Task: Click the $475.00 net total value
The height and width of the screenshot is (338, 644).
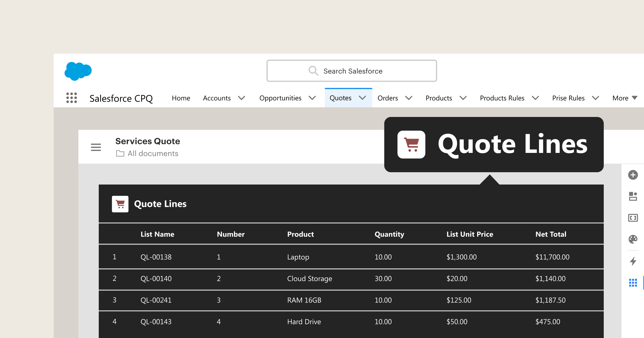Action: click(x=548, y=322)
